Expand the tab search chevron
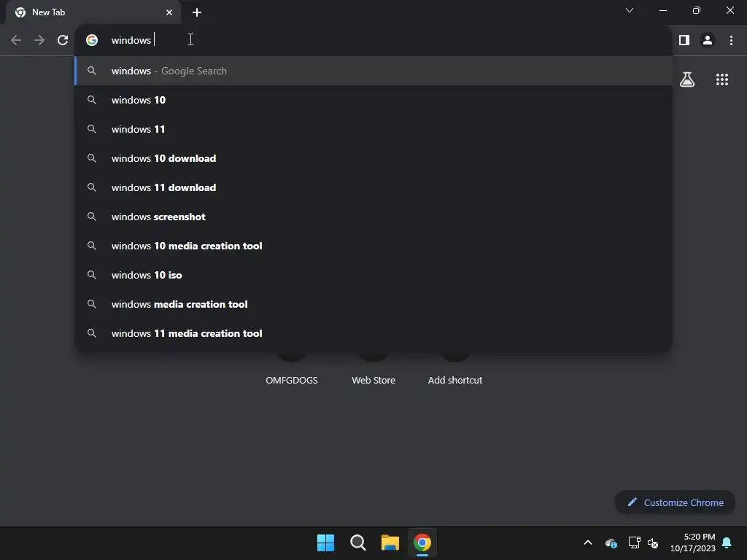 point(630,10)
